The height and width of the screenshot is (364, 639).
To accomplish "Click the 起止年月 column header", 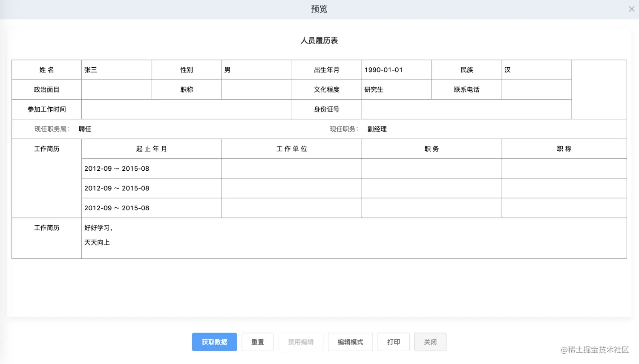I will click(x=152, y=149).
